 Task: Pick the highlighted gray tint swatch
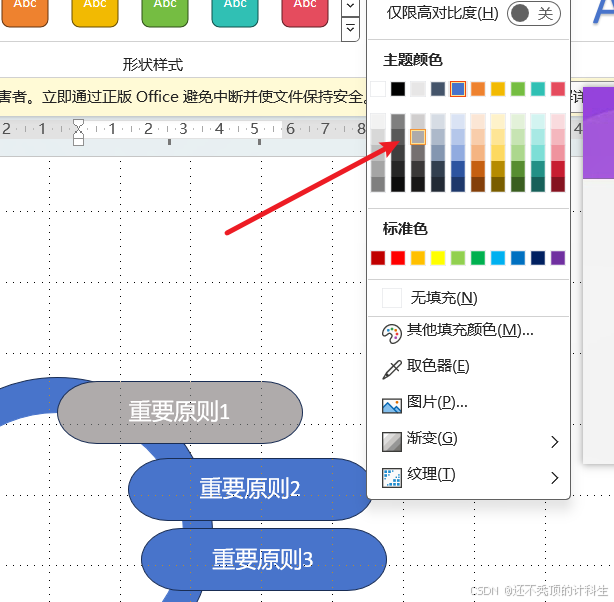418,137
